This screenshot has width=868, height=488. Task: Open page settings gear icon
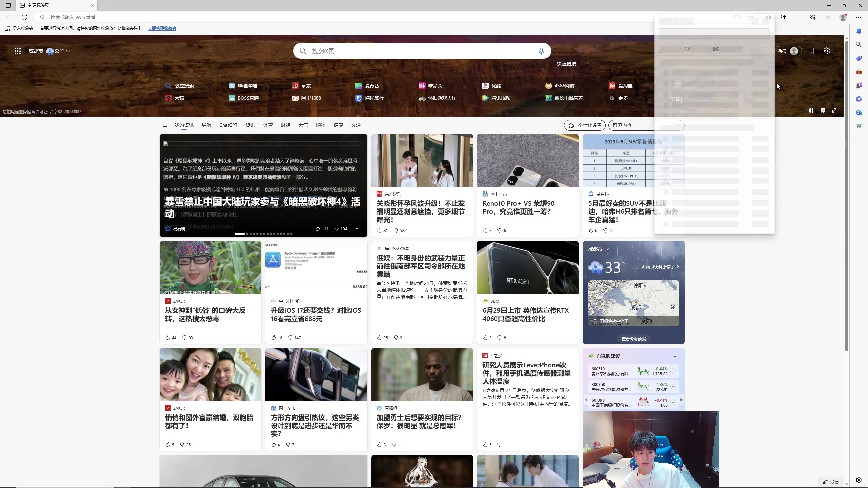(827, 51)
